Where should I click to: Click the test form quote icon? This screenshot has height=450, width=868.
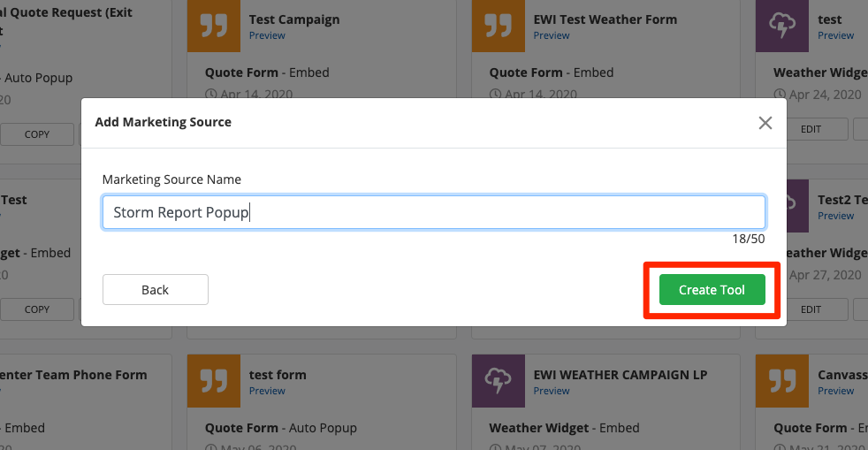[x=213, y=381]
